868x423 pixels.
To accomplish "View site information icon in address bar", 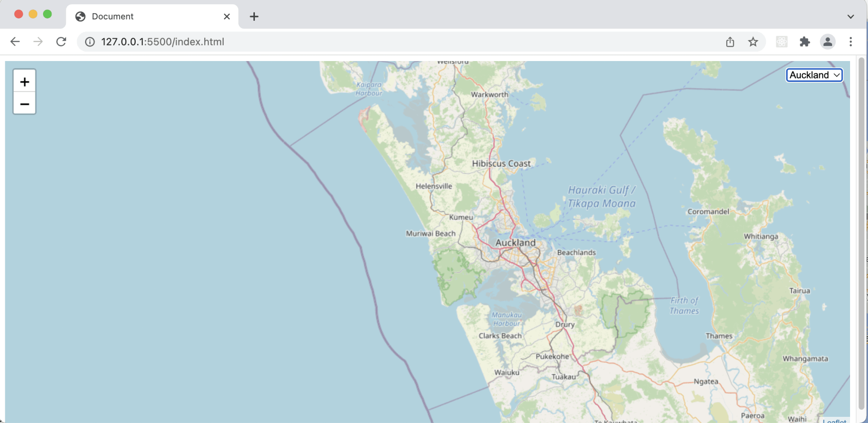I will point(89,42).
